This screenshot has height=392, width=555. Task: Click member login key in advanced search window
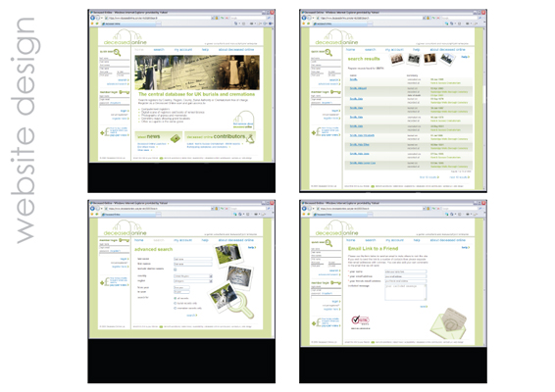125,240
